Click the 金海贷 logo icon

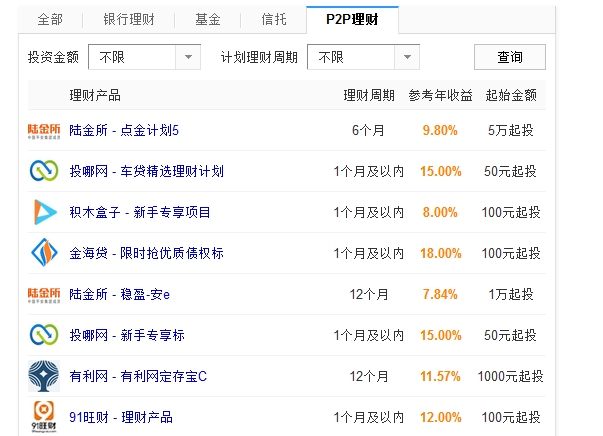point(44,253)
